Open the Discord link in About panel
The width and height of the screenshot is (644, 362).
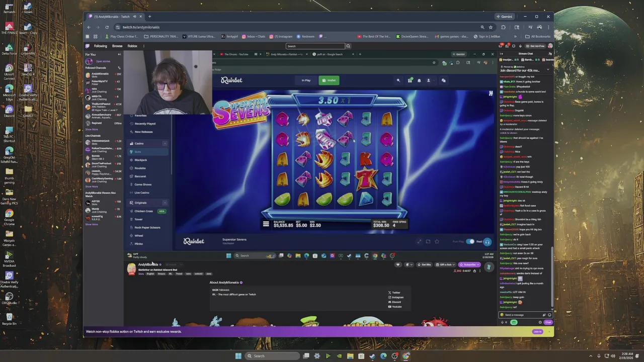pyautogui.click(x=394, y=302)
